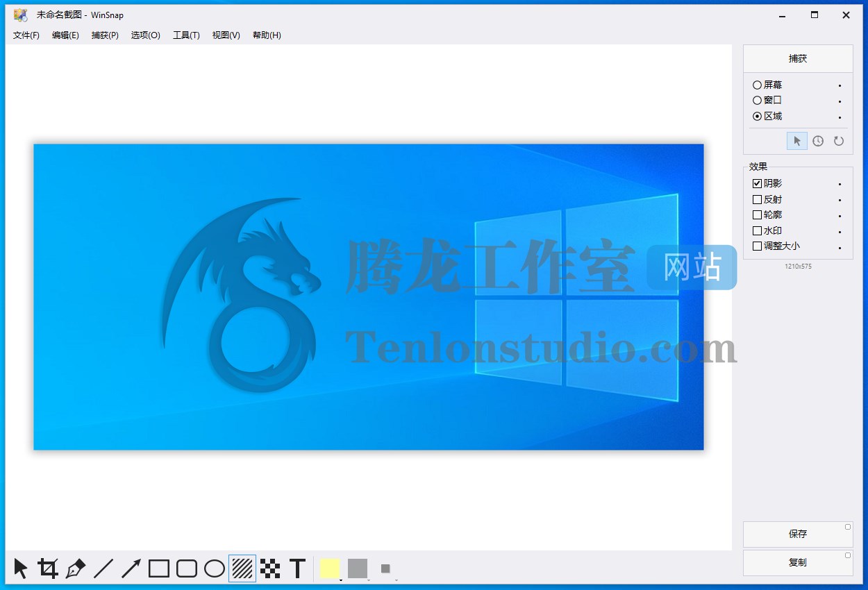Pick the gray outline color swatch
The width and height of the screenshot is (868, 590).
tap(358, 568)
